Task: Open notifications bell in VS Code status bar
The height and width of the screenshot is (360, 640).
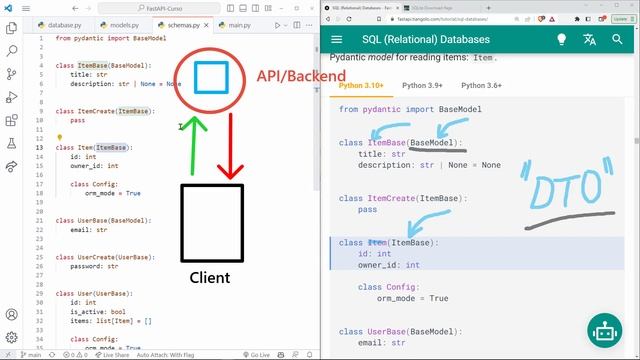Action: [309, 355]
